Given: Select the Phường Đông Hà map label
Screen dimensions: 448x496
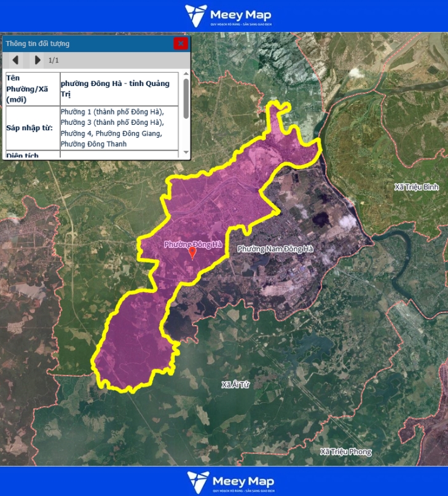Looking at the screenshot, I should [x=192, y=244].
